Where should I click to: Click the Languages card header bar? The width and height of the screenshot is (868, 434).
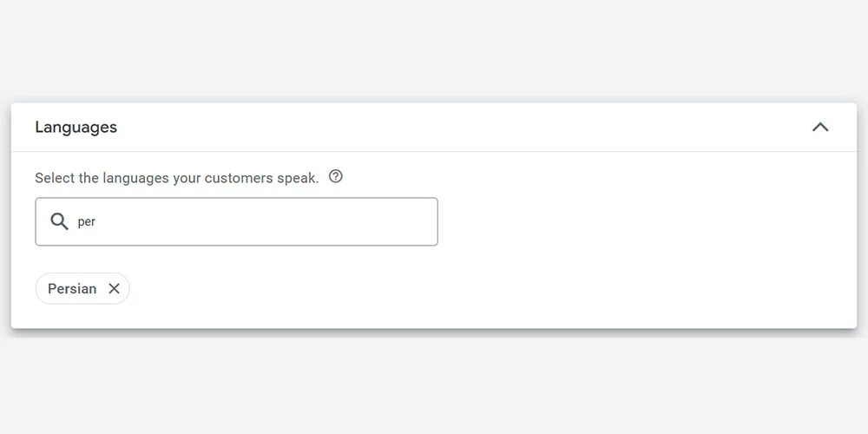point(434,128)
